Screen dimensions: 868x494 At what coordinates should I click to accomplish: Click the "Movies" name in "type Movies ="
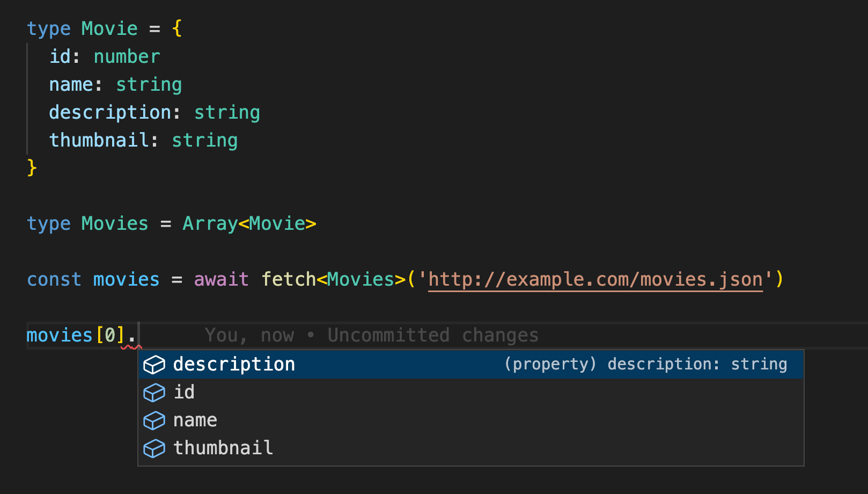(x=115, y=223)
